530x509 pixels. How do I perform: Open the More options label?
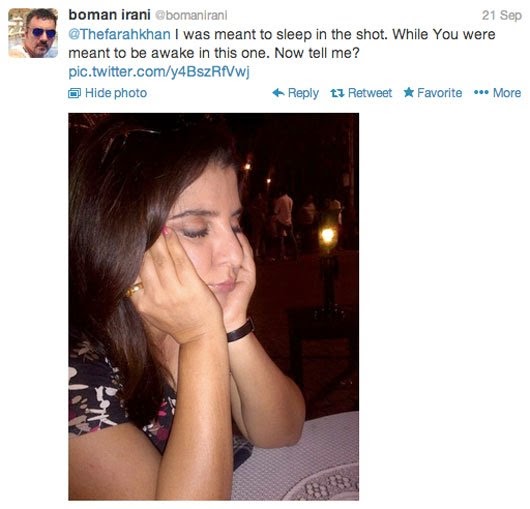507,93
